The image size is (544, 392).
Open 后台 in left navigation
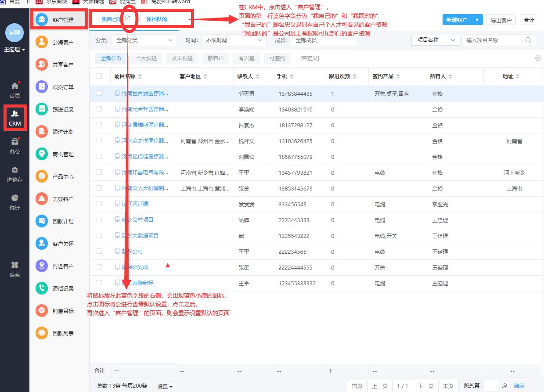click(x=15, y=270)
